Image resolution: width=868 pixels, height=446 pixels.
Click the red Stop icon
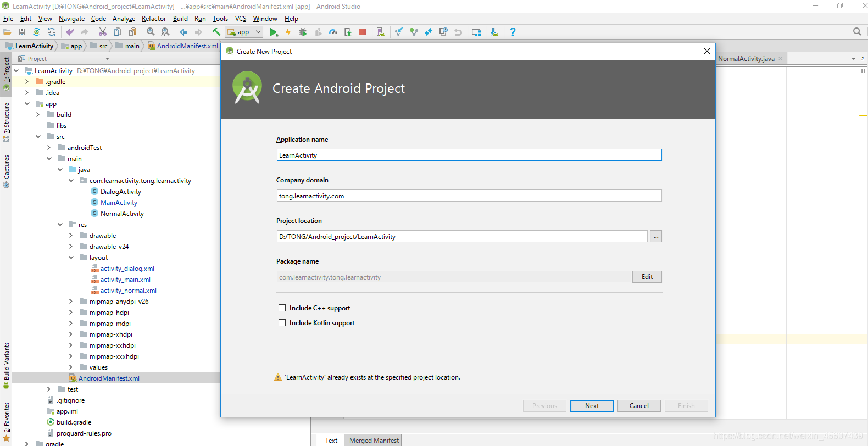pyautogui.click(x=363, y=32)
